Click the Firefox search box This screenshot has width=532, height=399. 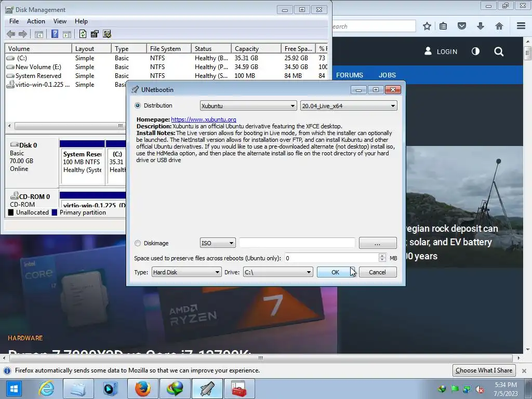point(374,26)
